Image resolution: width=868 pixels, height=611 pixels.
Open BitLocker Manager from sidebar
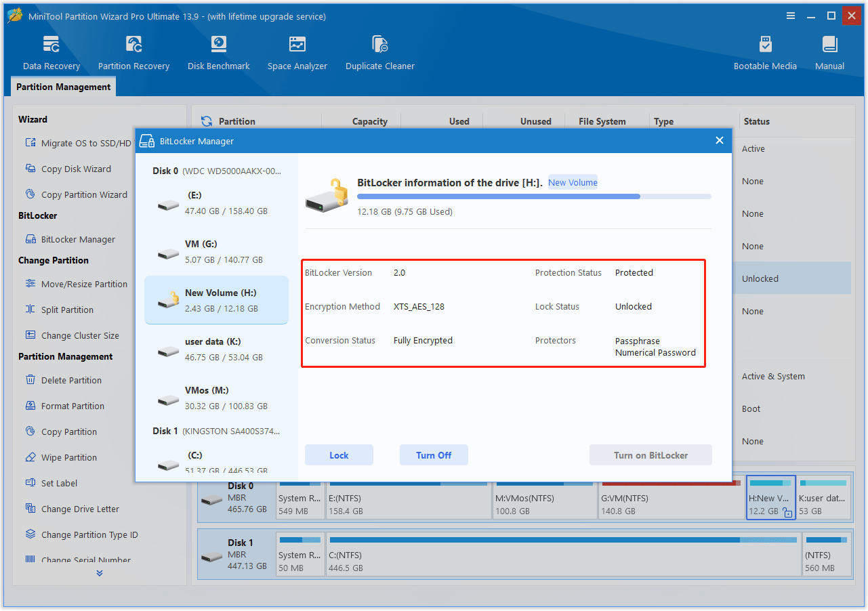70,239
